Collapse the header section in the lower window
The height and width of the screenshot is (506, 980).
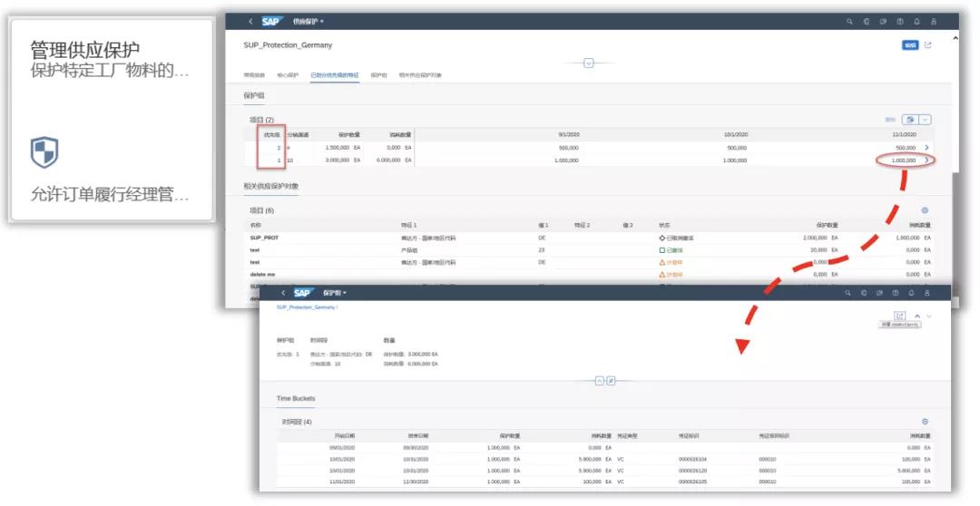[599, 381]
